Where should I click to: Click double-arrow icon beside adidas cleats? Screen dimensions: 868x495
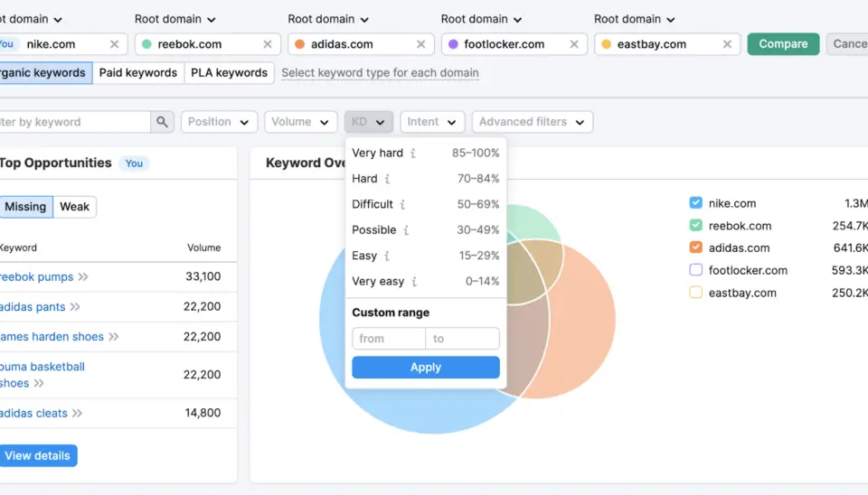78,413
